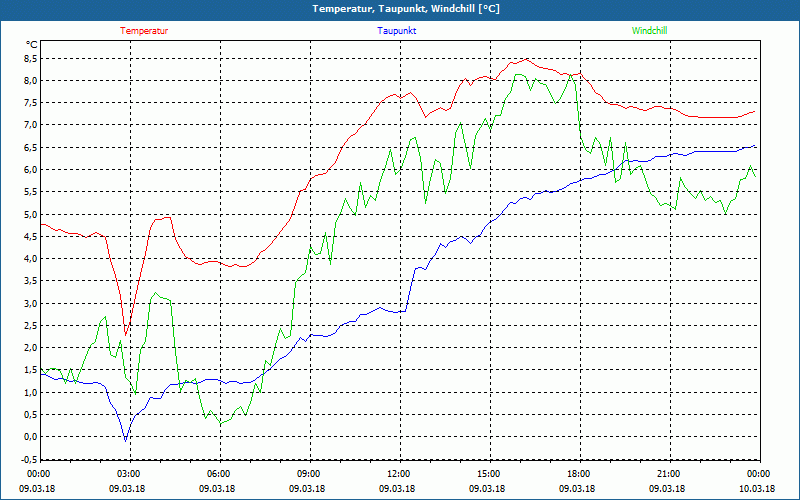
Task: Click the 06:00 time axis label
Action: (218, 474)
